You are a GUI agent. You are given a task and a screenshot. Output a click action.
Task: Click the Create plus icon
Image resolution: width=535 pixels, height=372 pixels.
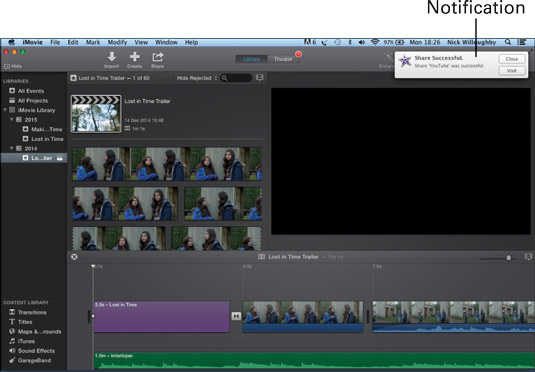pyautogui.click(x=134, y=57)
